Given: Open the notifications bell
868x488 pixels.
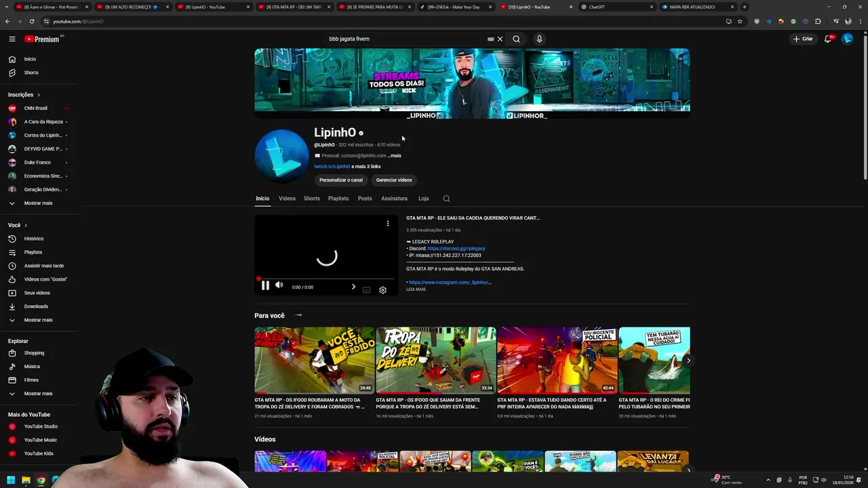Looking at the screenshot, I should click(827, 39).
